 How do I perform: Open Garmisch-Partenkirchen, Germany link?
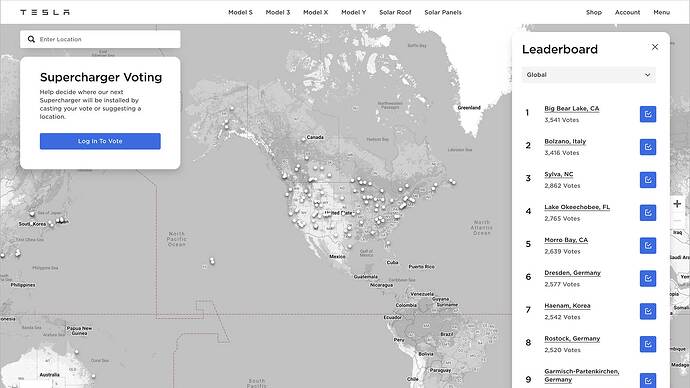(582, 375)
